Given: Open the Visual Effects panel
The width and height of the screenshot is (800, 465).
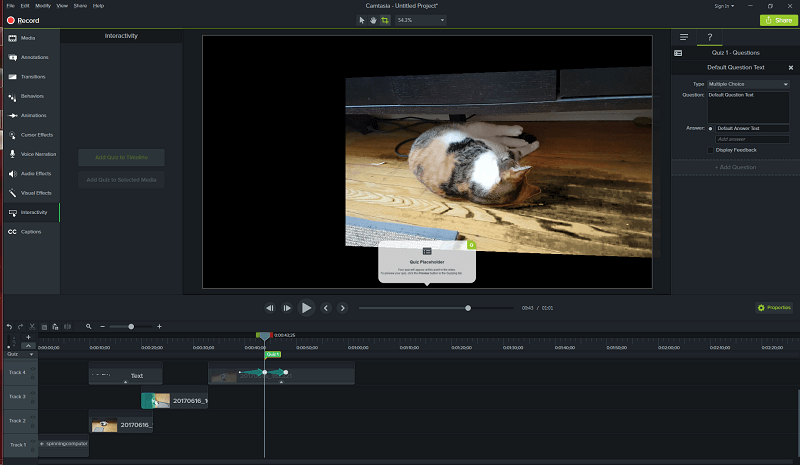Looking at the screenshot, I should (32, 193).
